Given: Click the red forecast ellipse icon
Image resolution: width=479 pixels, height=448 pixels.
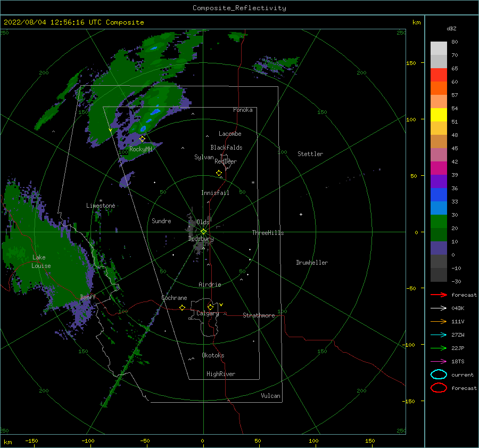Looking at the screenshot, I should click(x=439, y=388).
